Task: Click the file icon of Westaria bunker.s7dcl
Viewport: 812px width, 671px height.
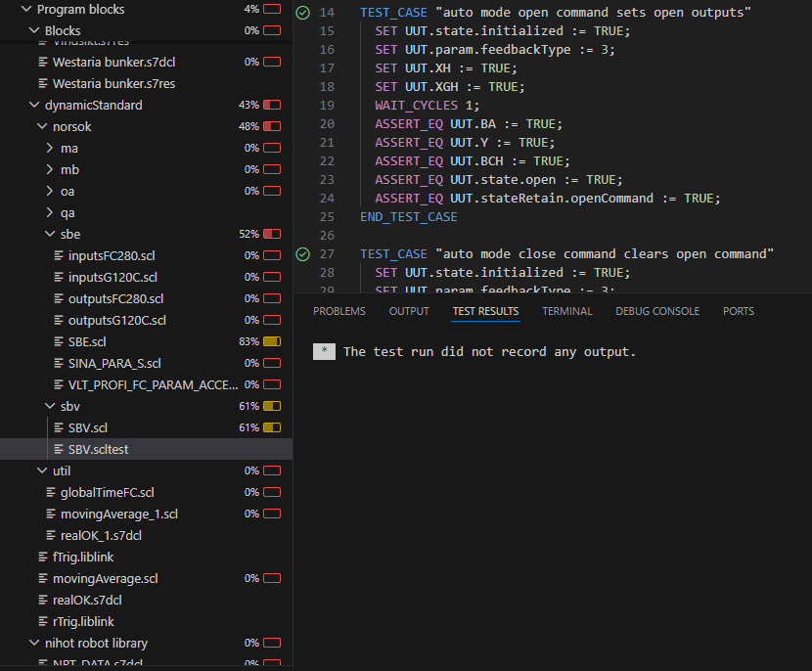Action: [x=43, y=63]
